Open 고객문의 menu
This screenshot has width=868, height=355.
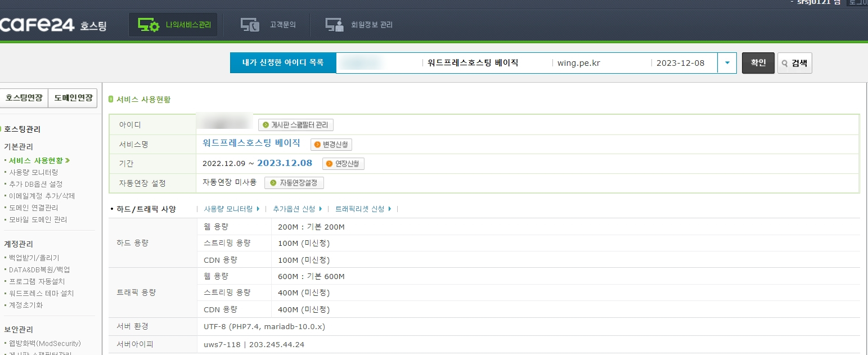click(x=268, y=25)
